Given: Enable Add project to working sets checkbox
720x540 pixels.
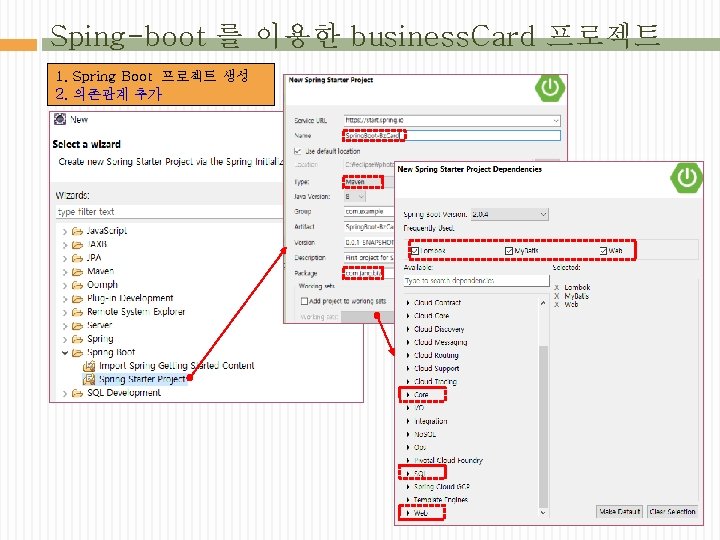Looking at the screenshot, I should [304, 301].
